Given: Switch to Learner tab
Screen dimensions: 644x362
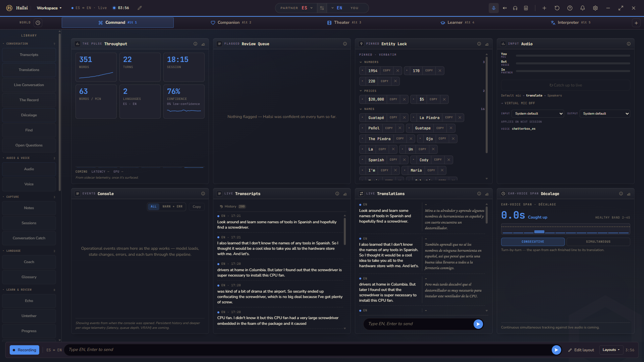Looking at the screenshot, I should [x=457, y=22].
